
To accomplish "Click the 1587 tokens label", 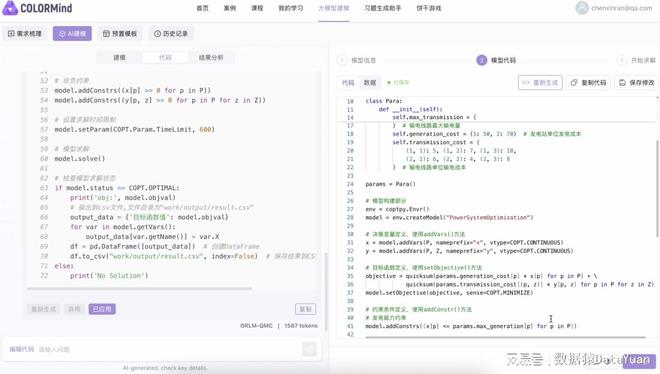I will pos(301,326).
